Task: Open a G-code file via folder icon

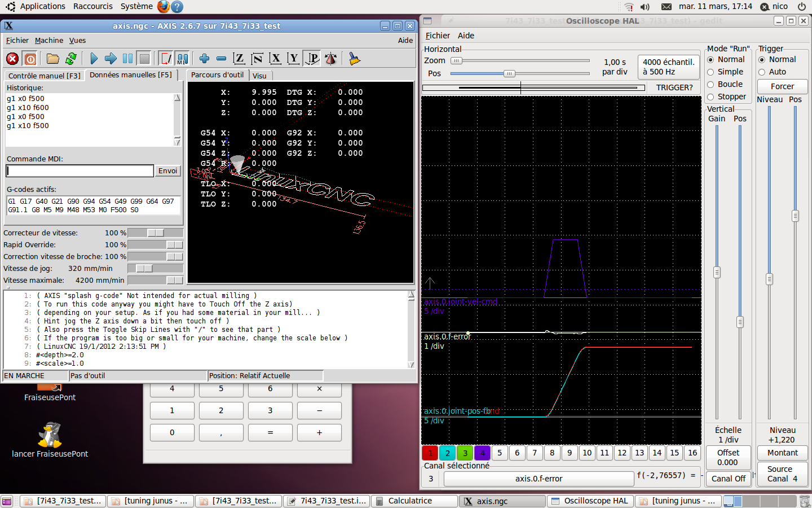Action: coord(53,59)
